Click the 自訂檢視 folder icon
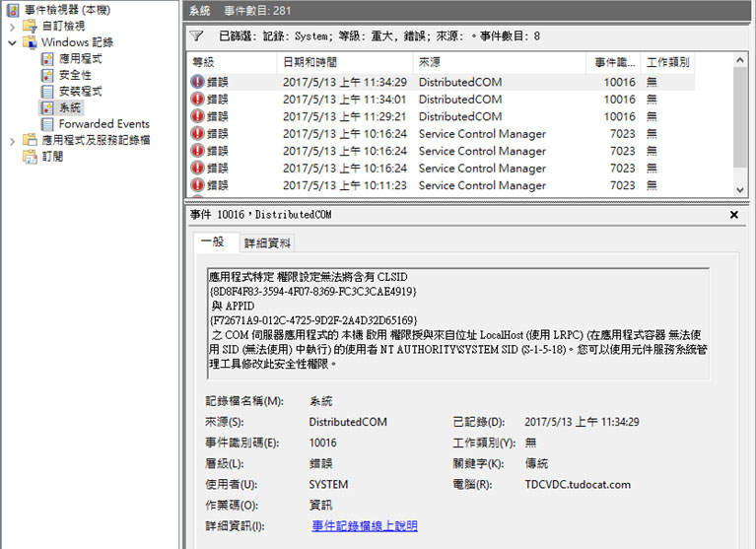The height and width of the screenshot is (549, 756). click(30, 26)
